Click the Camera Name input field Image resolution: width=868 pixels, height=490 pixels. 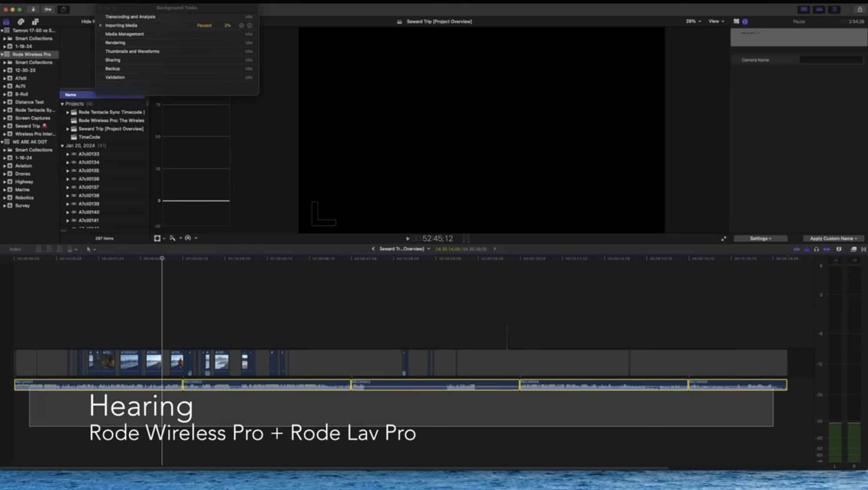831,60
